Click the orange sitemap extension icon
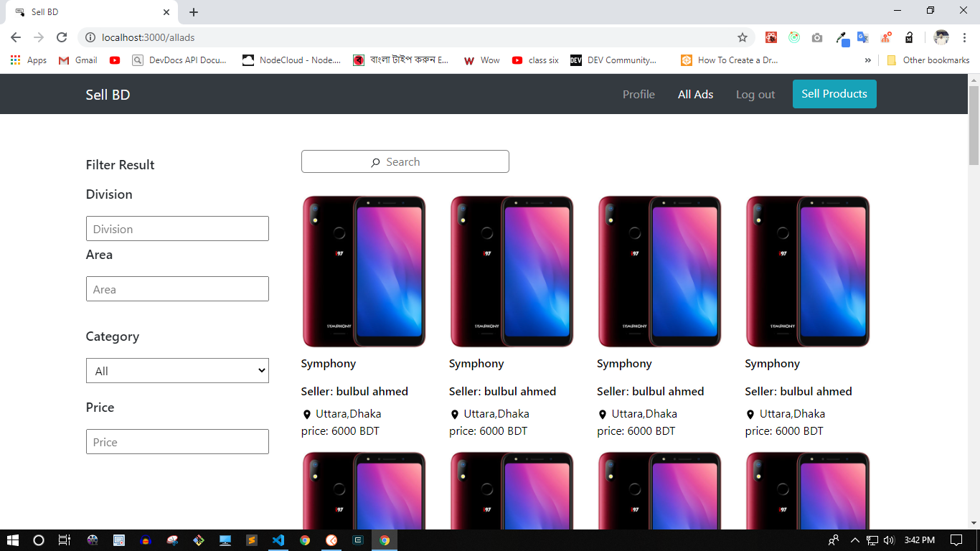Screen dimensions: 980x551 (x=886, y=37)
